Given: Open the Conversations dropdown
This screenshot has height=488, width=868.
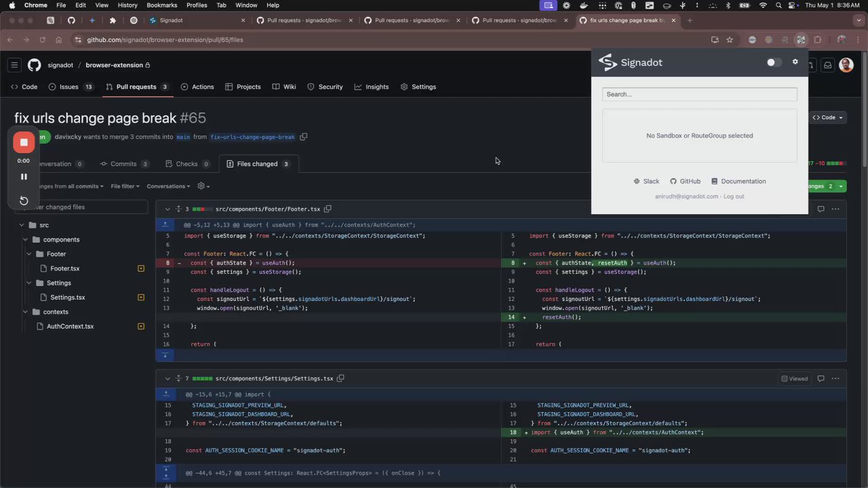Looking at the screenshot, I should pyautogui.click(x=169, y=186).
